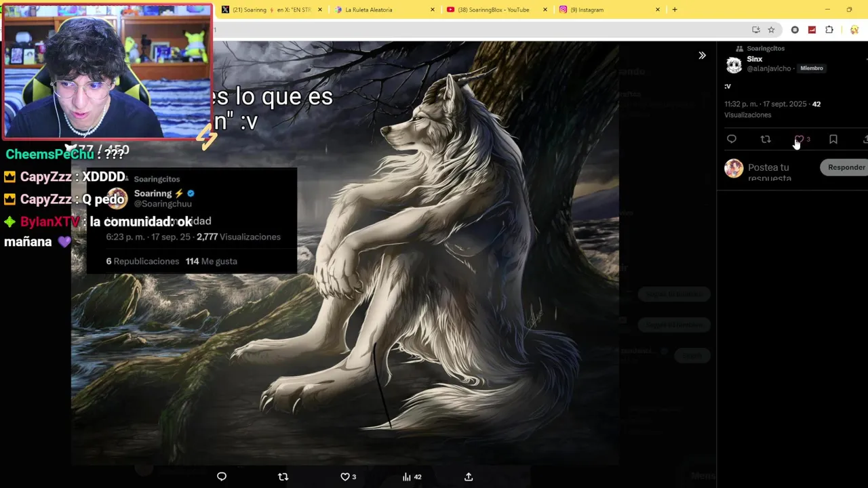Like Sinx's post in the side panel
Viewport: 868px width, 488px height.
(800, 139)
